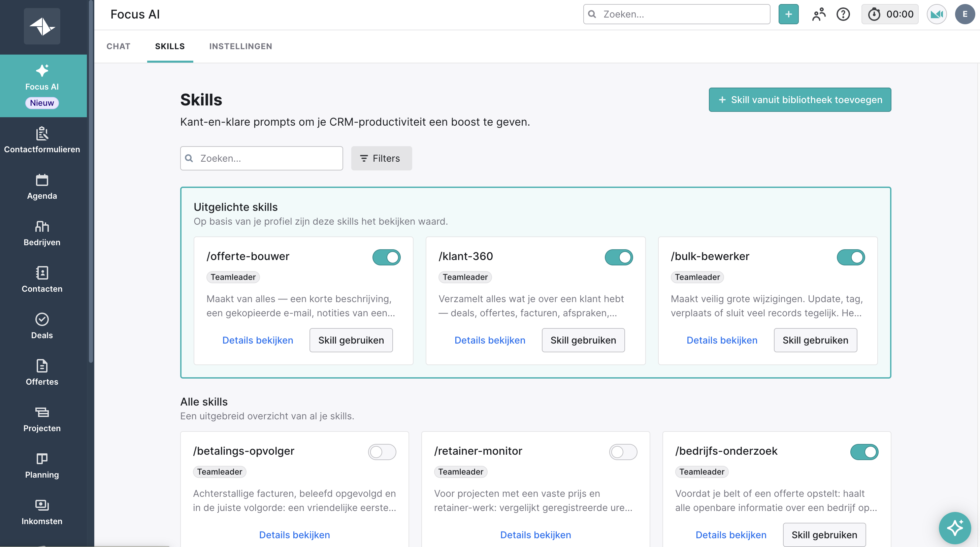
Task: Go to Bedrijven in sidebar
Action: click(x=42, y=233)
